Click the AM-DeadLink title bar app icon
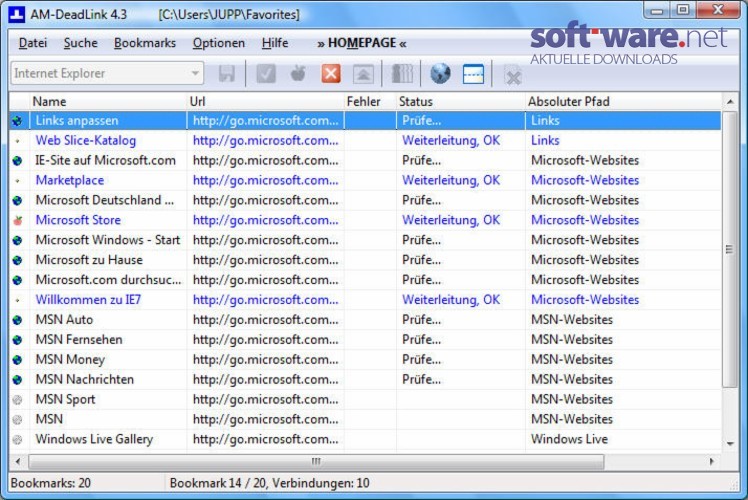This screenshot has height=500, width=748. (17, 14)
